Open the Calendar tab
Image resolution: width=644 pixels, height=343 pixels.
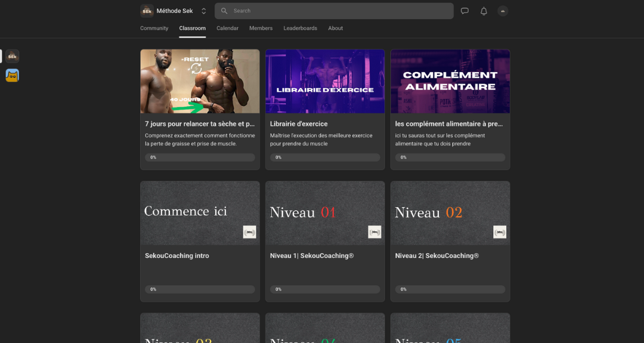click(x=227, y=28)
